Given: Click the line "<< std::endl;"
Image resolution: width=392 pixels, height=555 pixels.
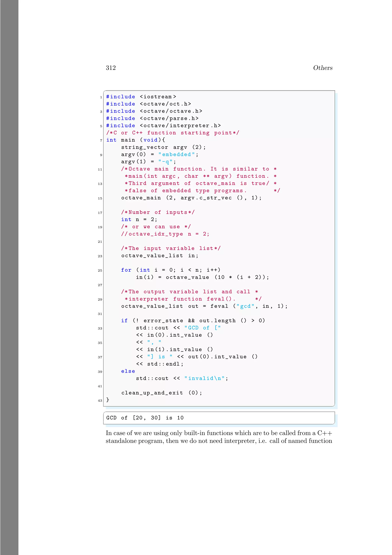Looking at the screenshot, I should point(160,364).
